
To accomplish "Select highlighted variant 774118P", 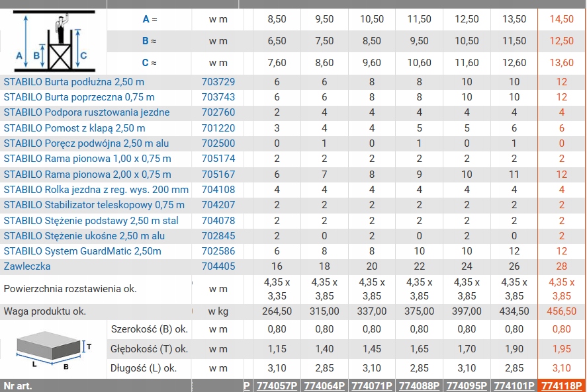I will tap(562, 386).
